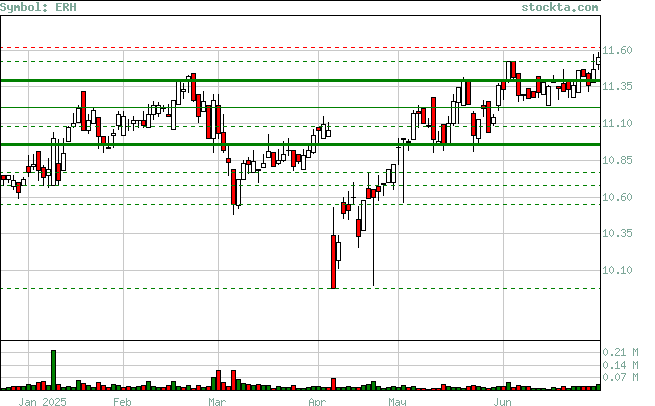Click the last candlestick at the chart's right edge
Image resolution: width=655 pixels, height=406 pixels.
tap(599, 61)
